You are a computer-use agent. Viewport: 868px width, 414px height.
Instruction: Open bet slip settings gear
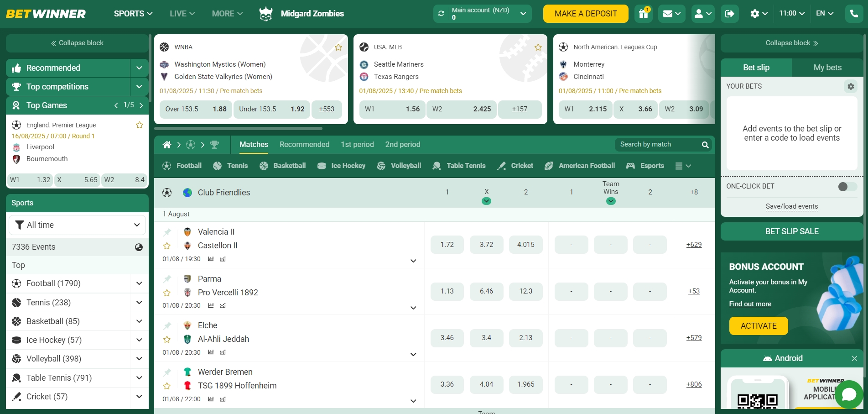(x=851, y=86)
